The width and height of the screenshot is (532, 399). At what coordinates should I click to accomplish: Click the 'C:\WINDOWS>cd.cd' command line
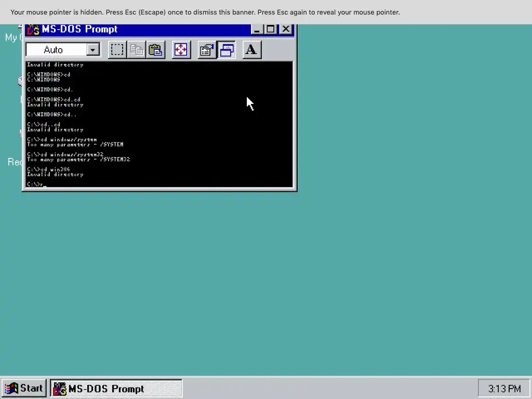54,99
